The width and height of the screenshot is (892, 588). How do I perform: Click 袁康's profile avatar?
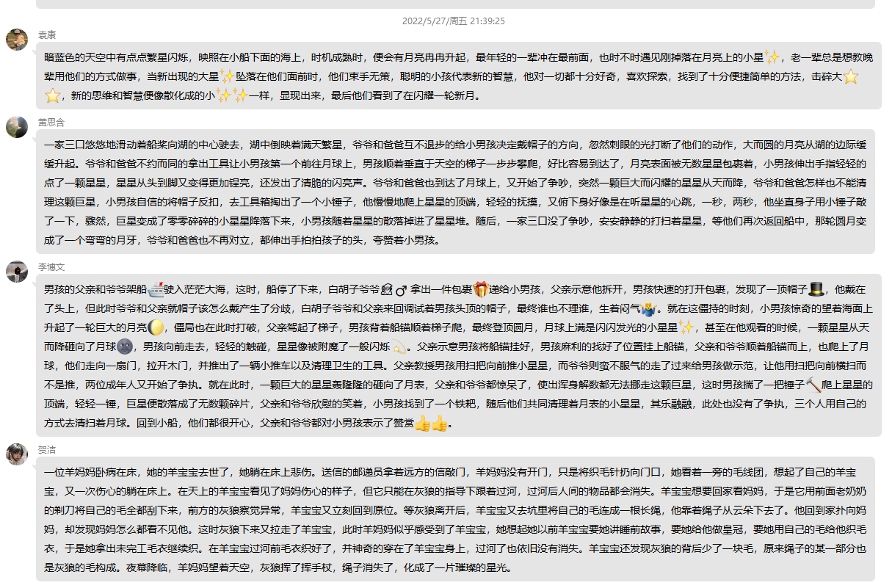(17, 40)
